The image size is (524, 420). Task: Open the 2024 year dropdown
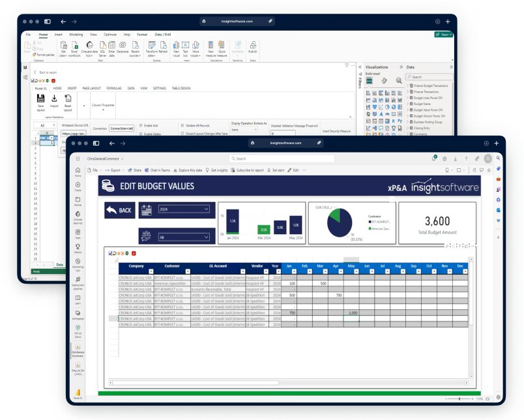[175, 209]
